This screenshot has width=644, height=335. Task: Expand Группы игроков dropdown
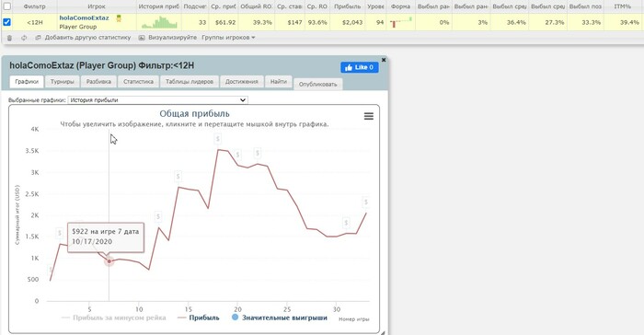tap(228, 38)
